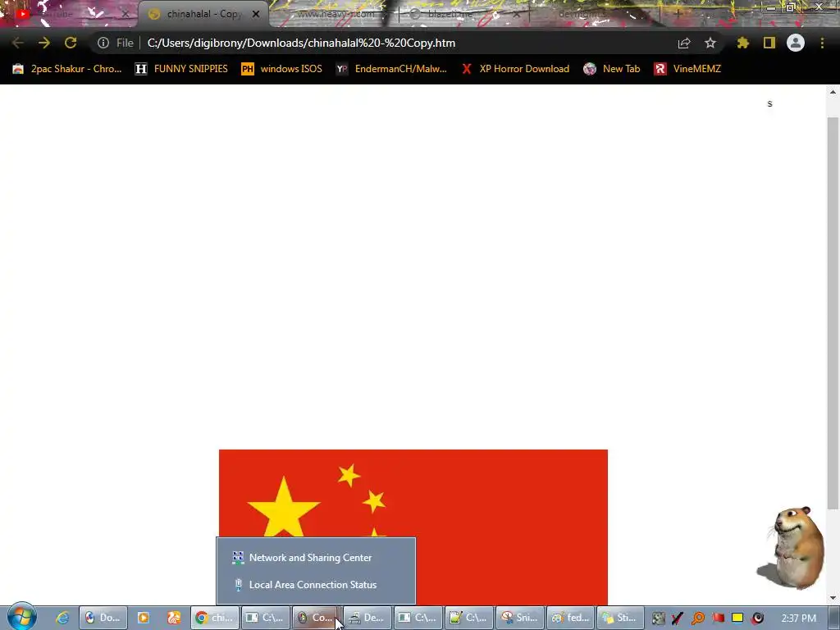
Task: Open the New Tab bookmark
Action: click(x=612, y=69)
